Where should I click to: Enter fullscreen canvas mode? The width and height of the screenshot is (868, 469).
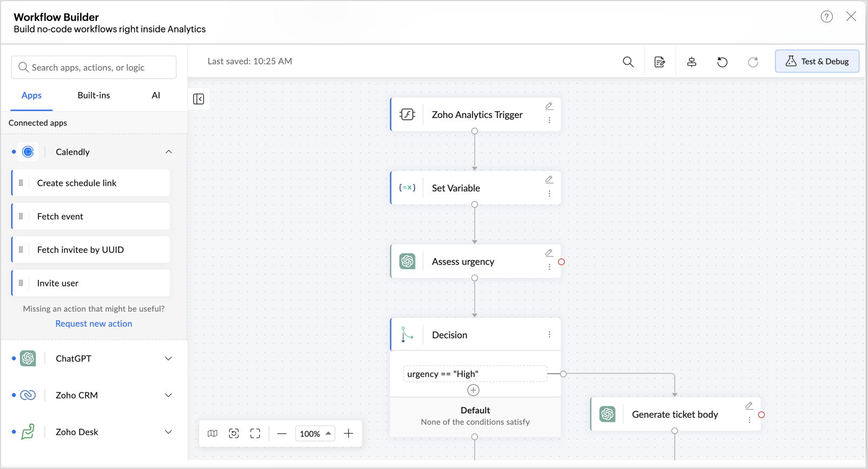click(x=255, y=433)
